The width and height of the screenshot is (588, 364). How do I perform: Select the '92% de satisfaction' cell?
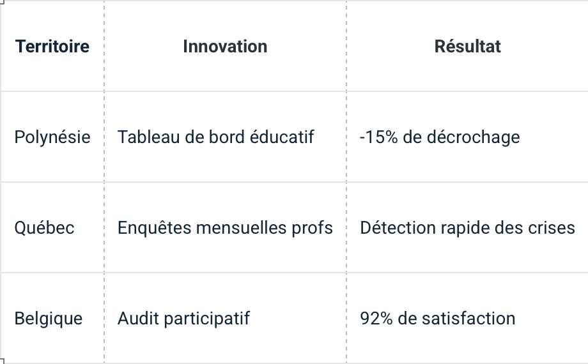point(438,318)
